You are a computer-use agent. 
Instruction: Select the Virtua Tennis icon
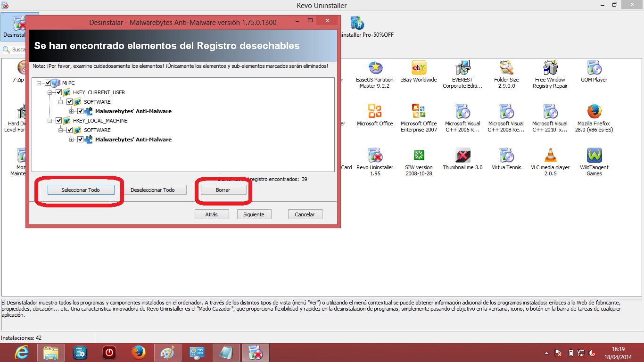click(506, 155)
